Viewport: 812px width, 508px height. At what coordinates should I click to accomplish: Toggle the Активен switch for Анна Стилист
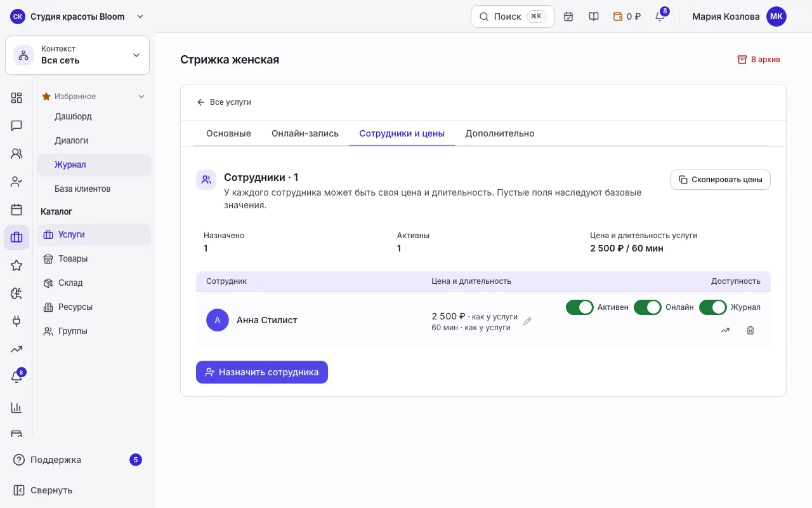[x=579, y=307]
